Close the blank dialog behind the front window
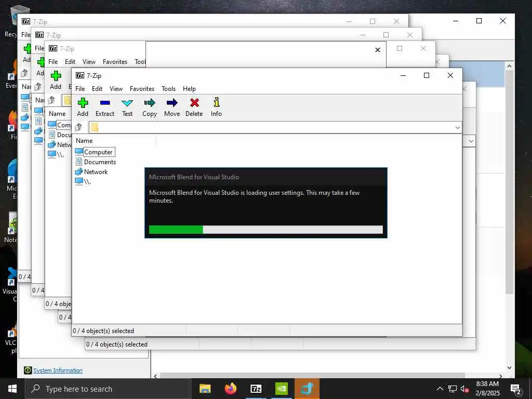 point(378,50)
